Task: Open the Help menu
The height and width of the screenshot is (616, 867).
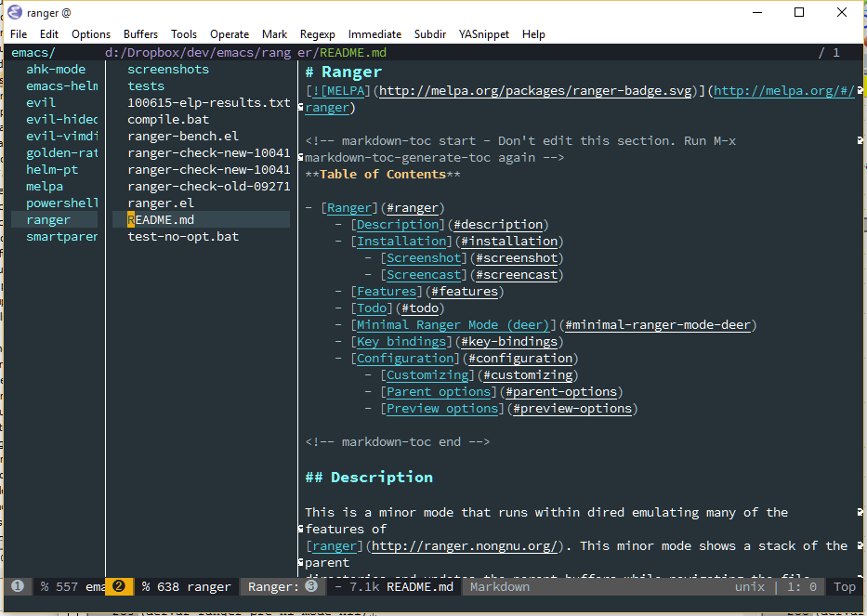Action: pyautogui.click(x=533, y=34)
